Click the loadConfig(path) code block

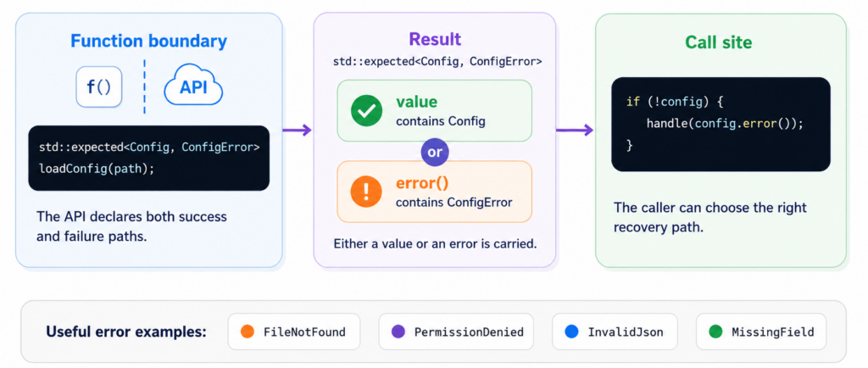[149, 159]
